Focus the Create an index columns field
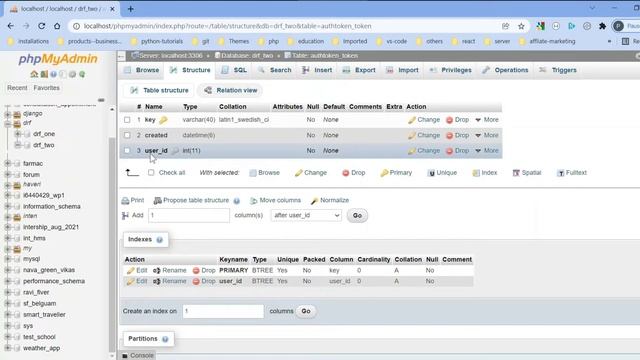 (223, 311)
